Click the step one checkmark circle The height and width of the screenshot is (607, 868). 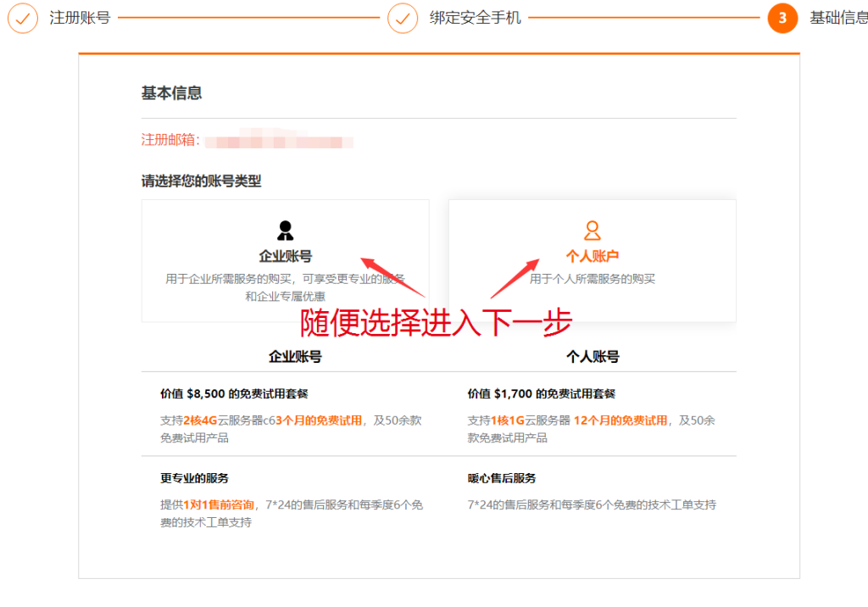[x=23, y=18]
